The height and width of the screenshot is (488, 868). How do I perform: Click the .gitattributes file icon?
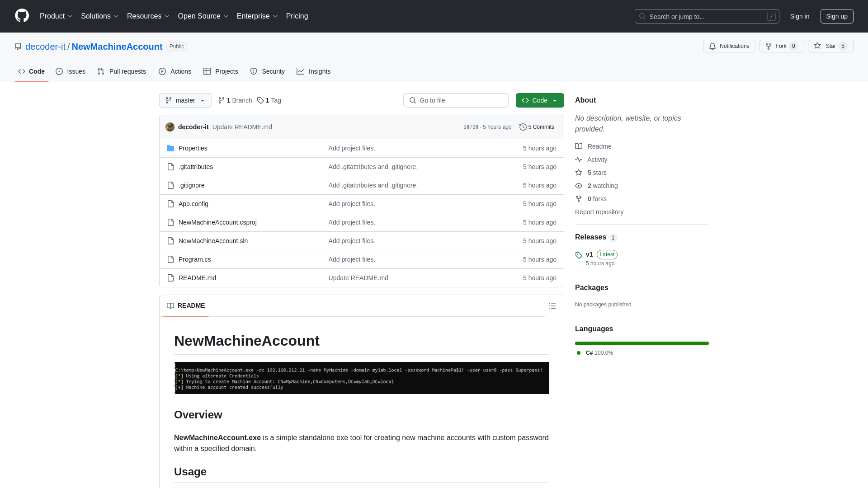point(170,167)
